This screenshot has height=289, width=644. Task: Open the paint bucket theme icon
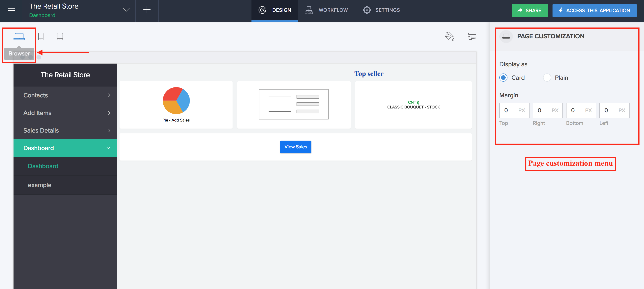pyautogui.click(x=450, y=37)
